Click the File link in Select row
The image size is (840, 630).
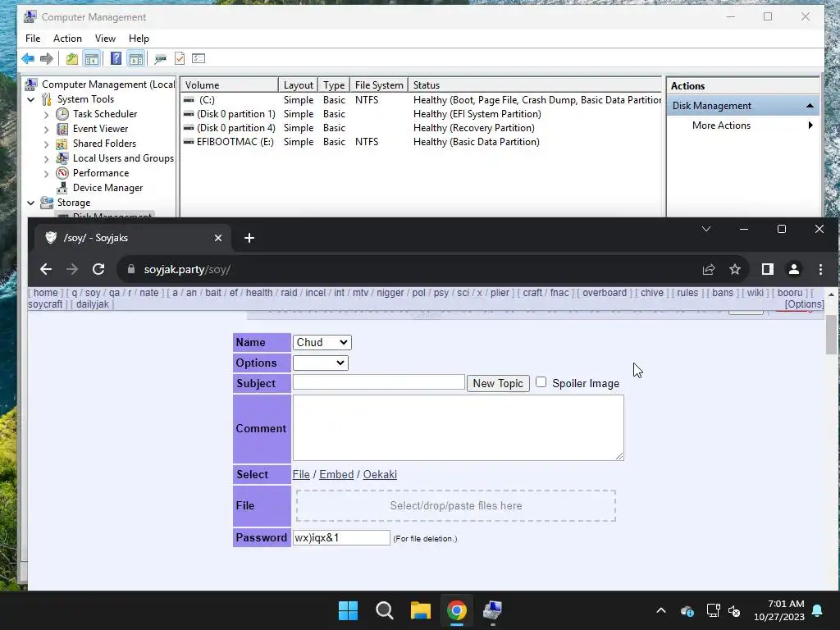click(301, 475)
